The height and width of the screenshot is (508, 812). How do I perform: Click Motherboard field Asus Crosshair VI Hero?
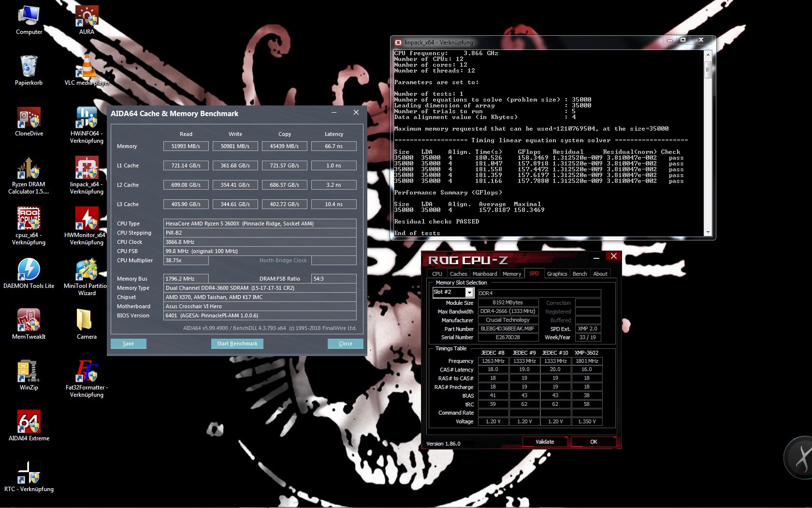point(260,306)
